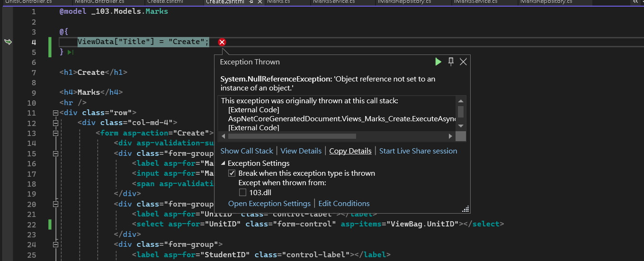Close the Exception Thrown popup

[463, 62]
